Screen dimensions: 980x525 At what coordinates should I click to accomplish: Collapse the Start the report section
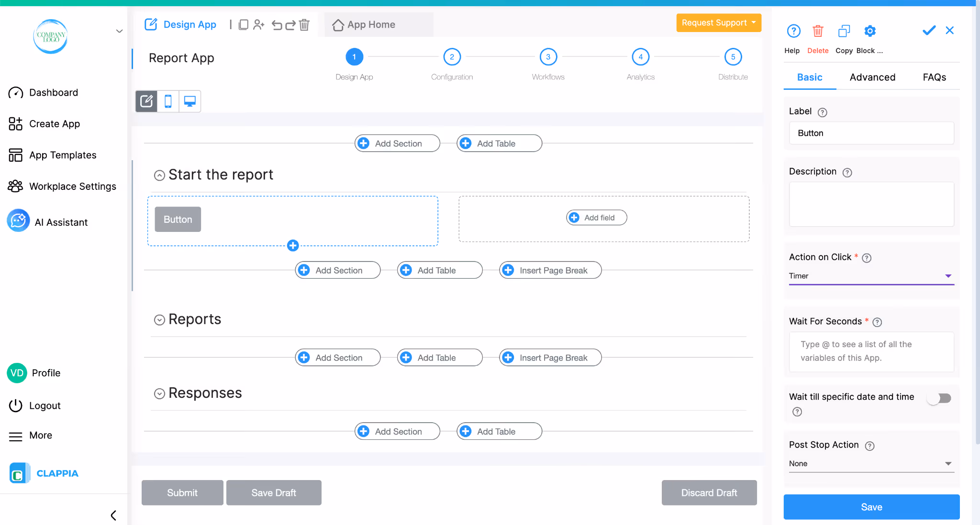coord(159,175)
